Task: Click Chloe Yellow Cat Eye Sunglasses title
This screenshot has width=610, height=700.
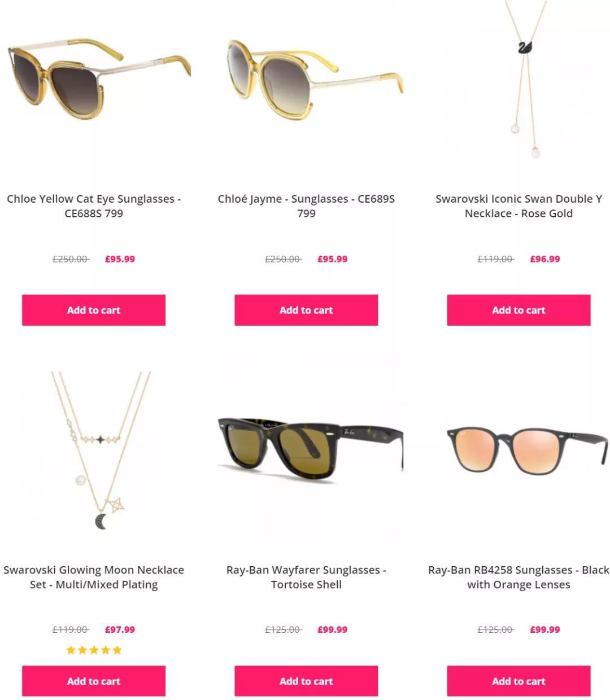Action: 94,206
